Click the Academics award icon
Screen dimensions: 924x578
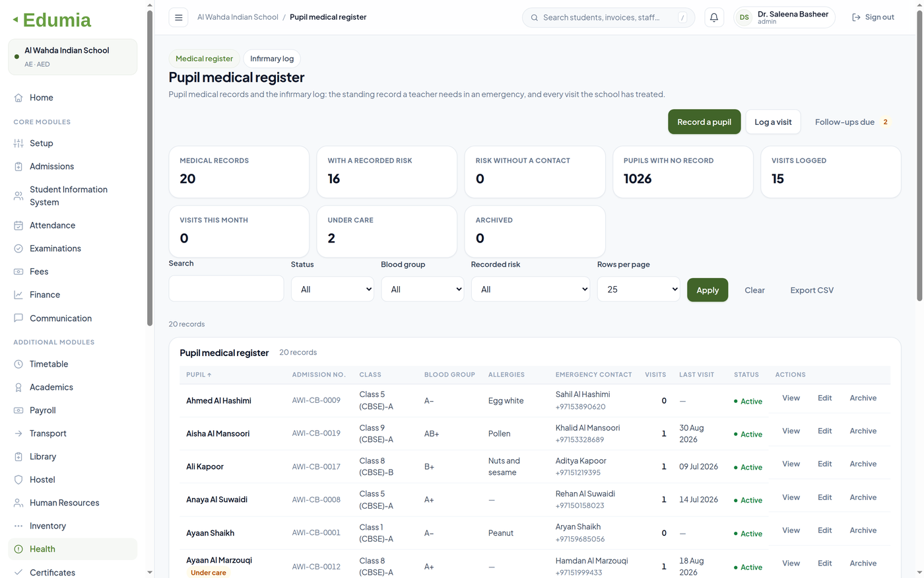[18, 387]
